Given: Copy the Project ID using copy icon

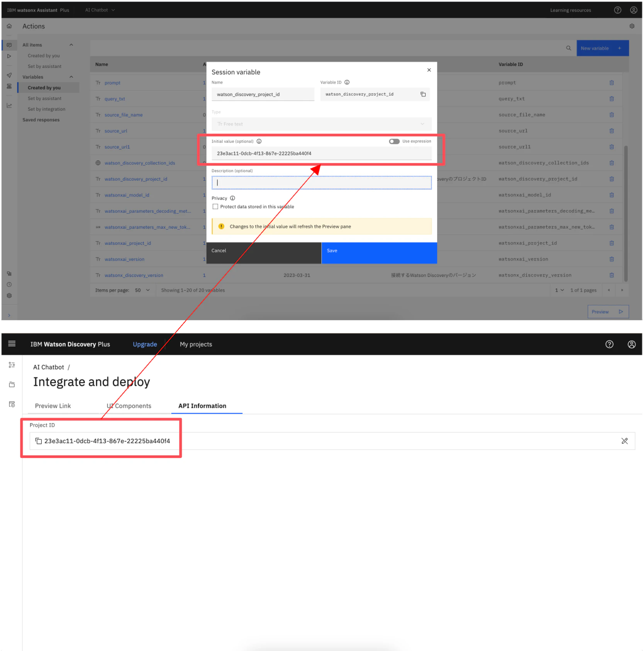Looking at the screenshot, I should click(39, 441).
